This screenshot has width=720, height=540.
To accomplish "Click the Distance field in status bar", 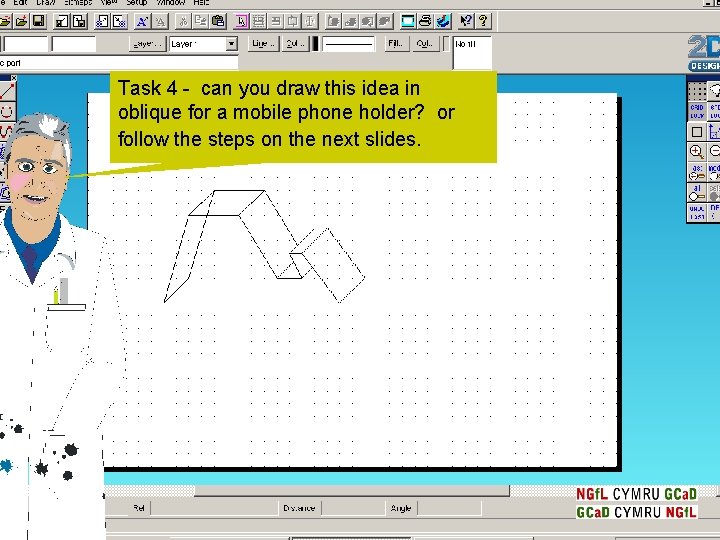I will point(352,508).
